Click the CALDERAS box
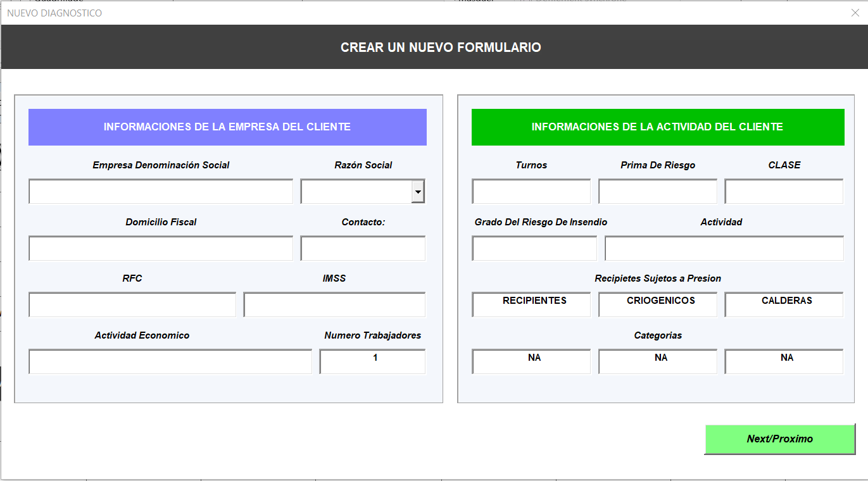The height and width of the screenshot is (481, 868). (784, 304)
